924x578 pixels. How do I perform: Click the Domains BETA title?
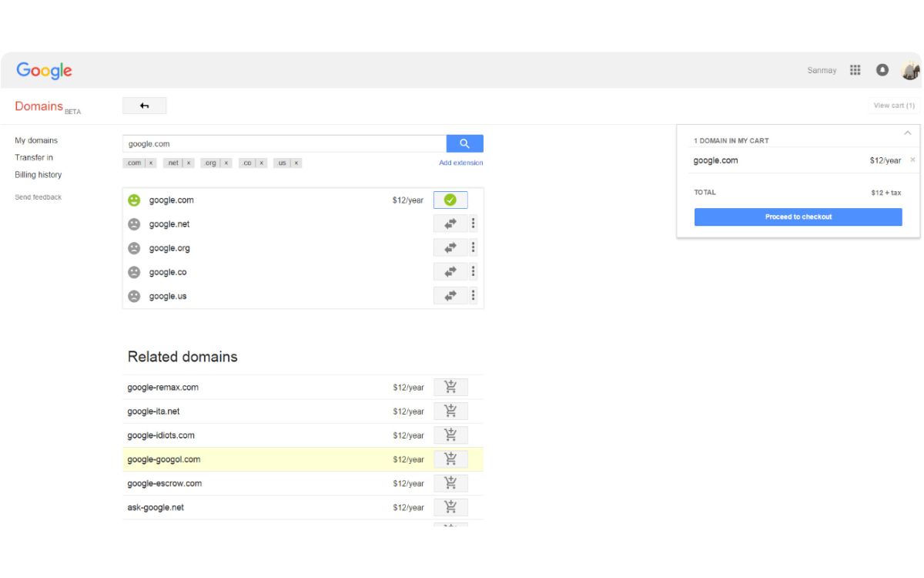(48, 107)
